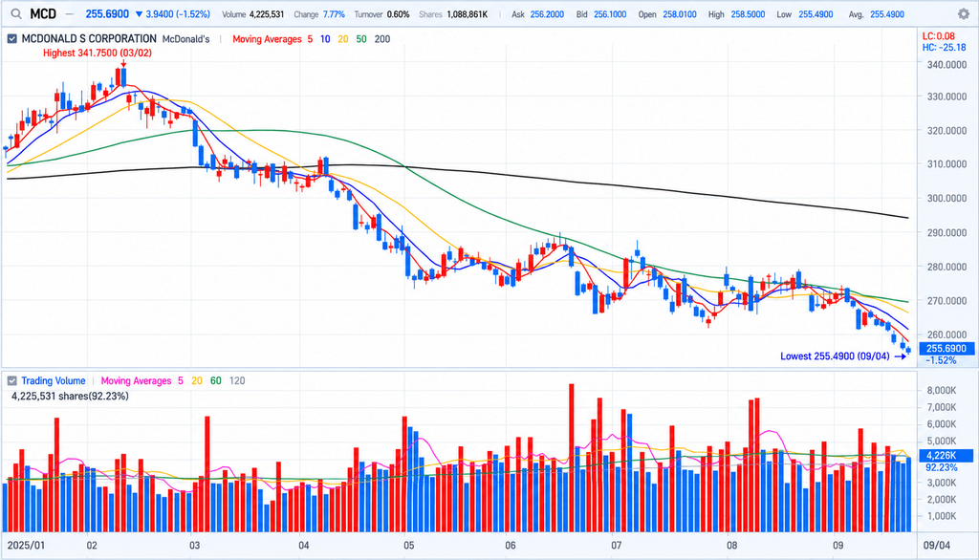
Task: Click the 2025/01 date axis label
Action: 26,545
